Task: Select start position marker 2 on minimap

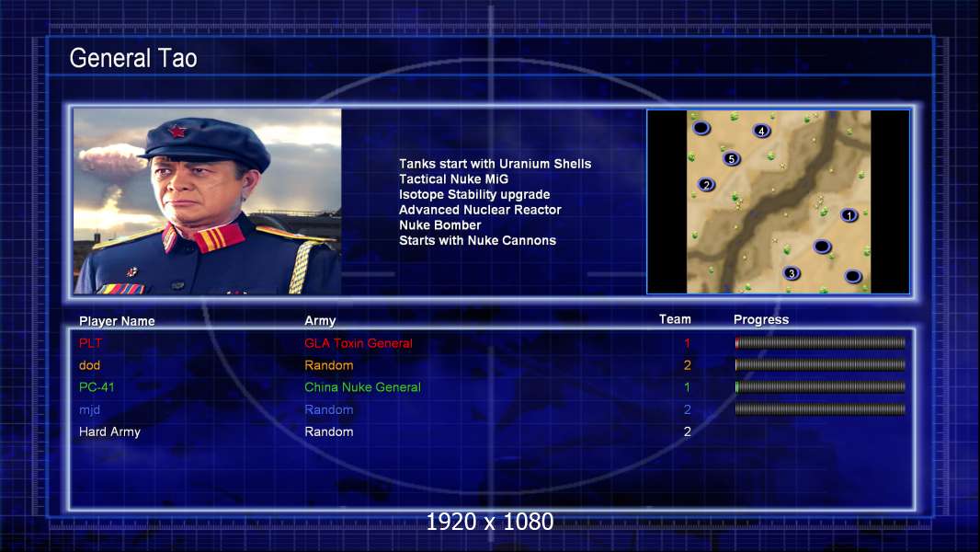Action: (706, 185)
